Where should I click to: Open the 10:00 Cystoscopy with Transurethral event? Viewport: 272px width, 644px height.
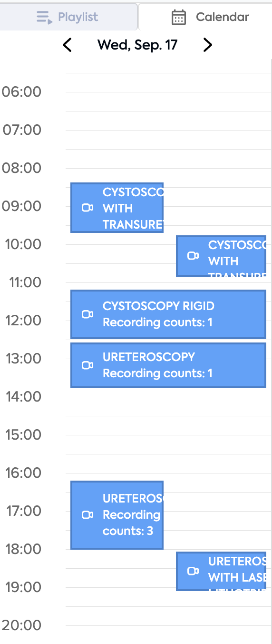coord(221,256)
